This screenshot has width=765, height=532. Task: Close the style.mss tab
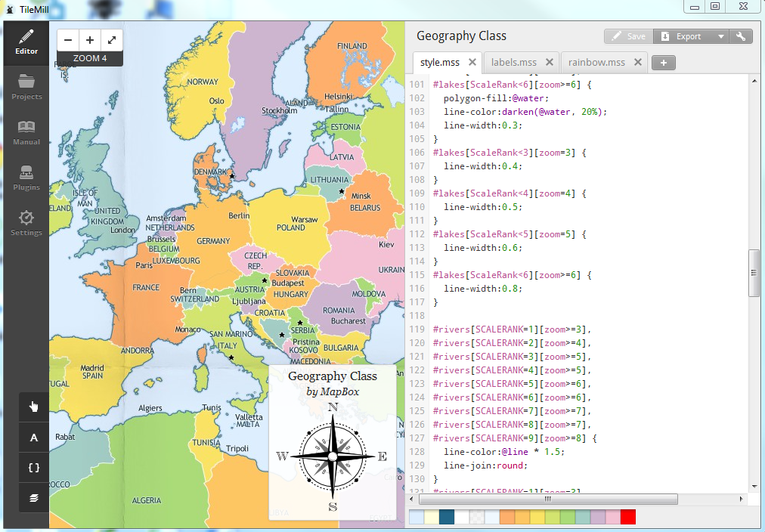(472, 62)
